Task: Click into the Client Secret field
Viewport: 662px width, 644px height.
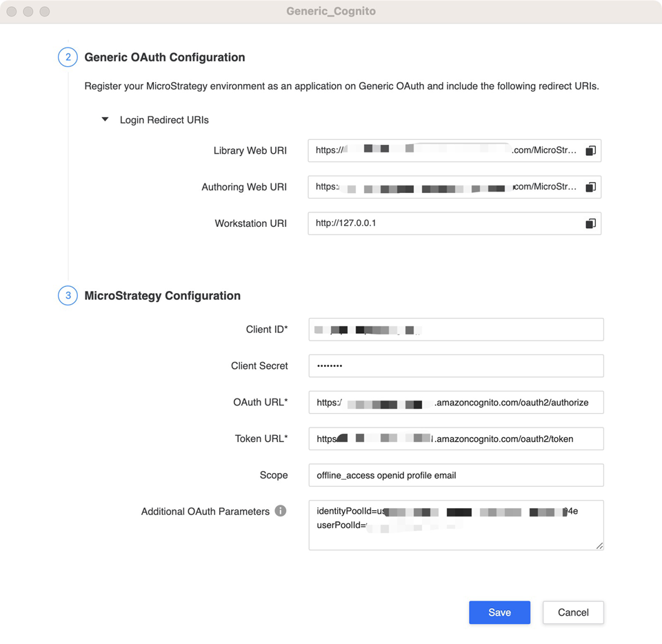Action: [x=456, y=366]
